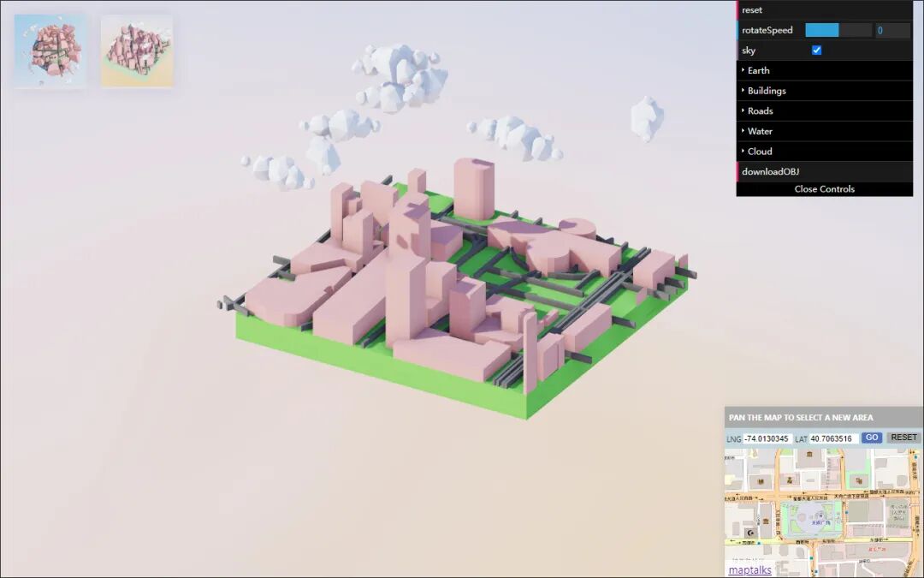The image size is (924, 578).
Task: Expand the Roads folder
Action: 825,110
